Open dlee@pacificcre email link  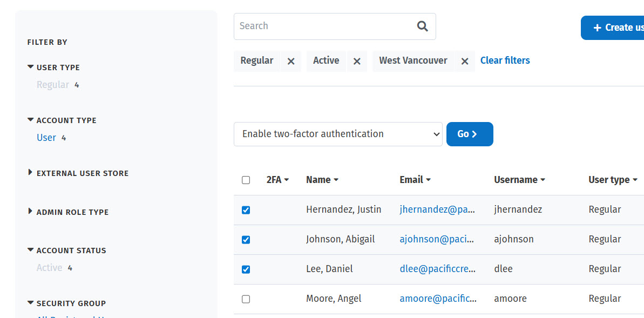437,268
